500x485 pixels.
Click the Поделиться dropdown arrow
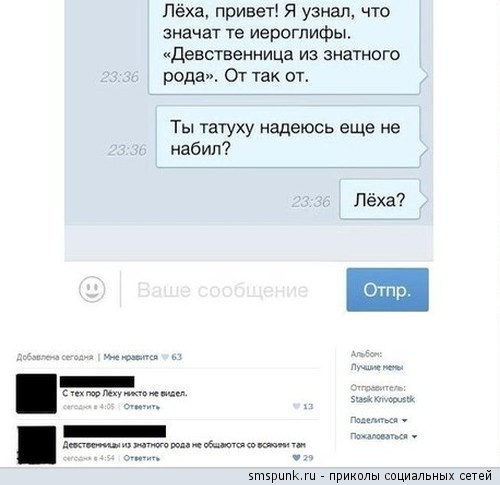404,420
